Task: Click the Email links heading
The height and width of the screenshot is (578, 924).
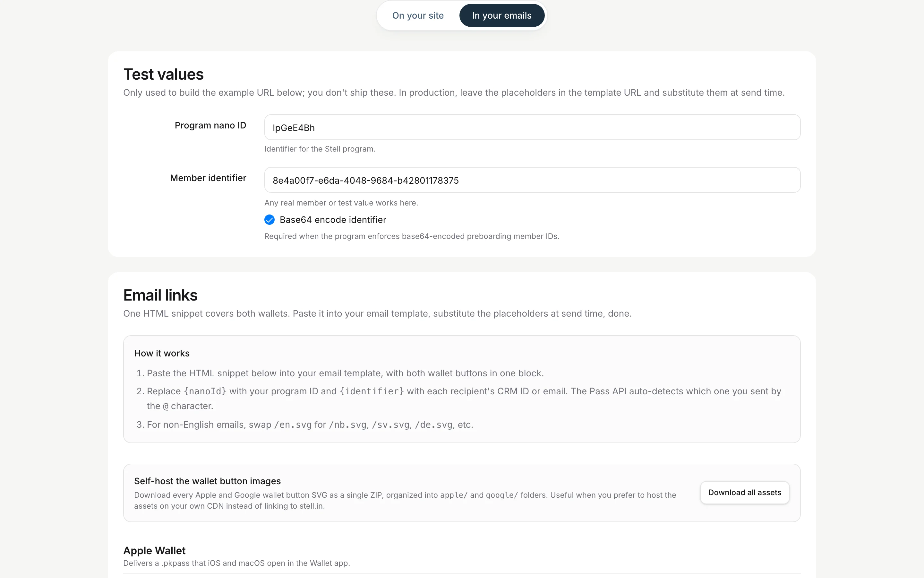Action: (x=160, y=295)
